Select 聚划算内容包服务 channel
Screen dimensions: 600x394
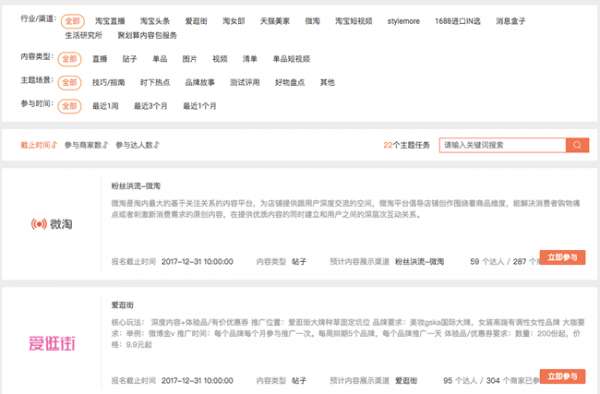pos(147,36)
